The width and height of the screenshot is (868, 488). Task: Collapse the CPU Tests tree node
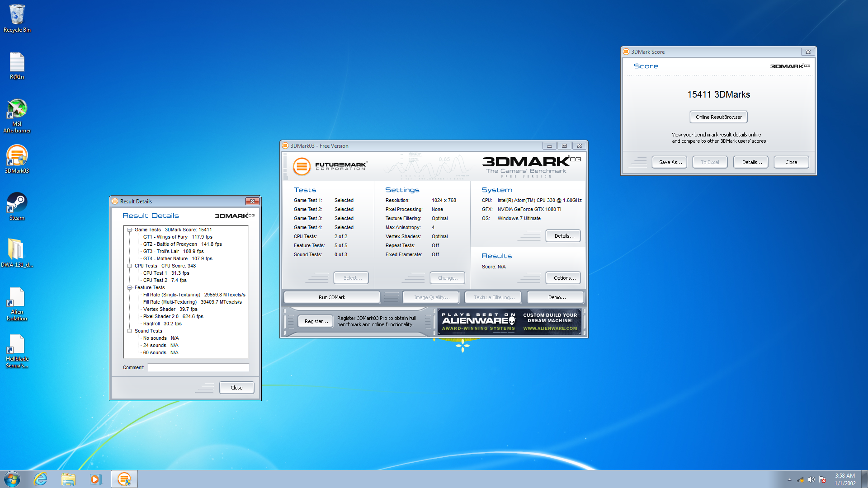(130, 266)
